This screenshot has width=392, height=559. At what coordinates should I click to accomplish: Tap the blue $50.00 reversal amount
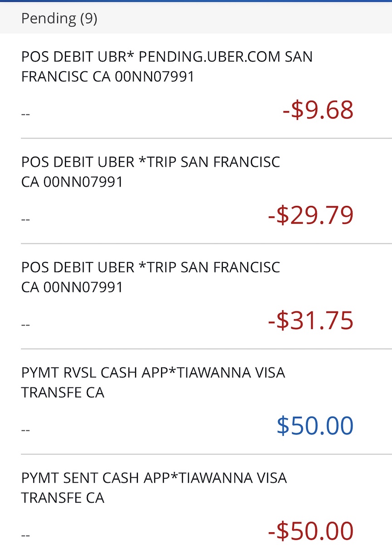coord(315,426)
